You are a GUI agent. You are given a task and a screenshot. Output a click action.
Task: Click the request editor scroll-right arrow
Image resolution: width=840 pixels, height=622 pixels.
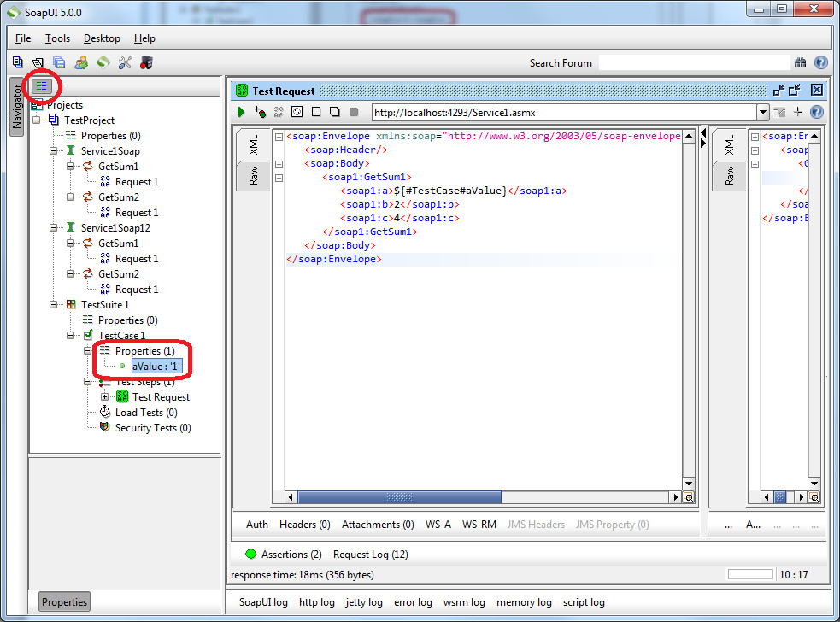tap(676, 497)
